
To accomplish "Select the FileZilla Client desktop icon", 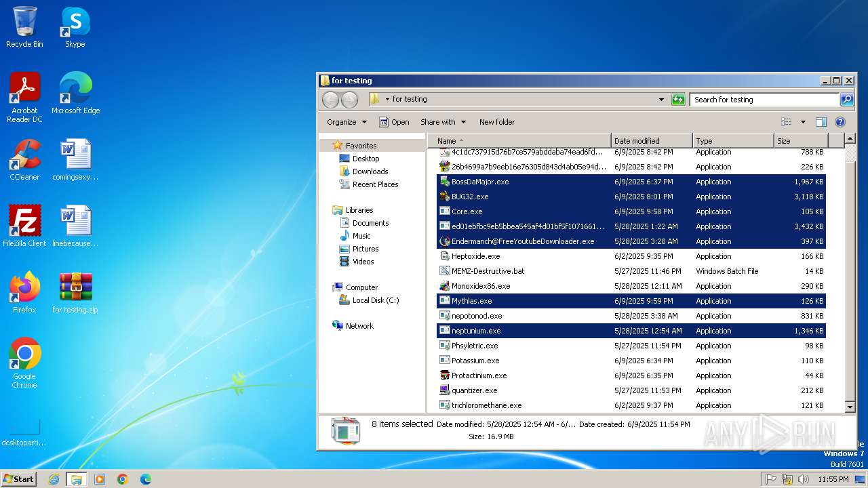I will point(24,226).
